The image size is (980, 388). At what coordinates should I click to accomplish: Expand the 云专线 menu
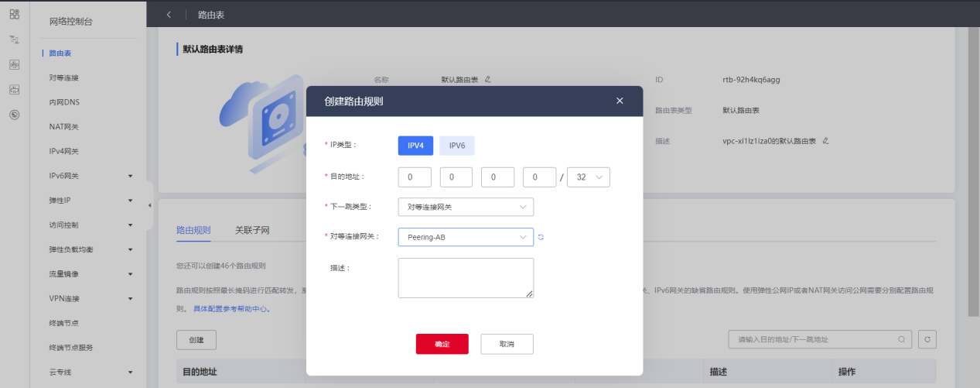click(x=131, y=373)
